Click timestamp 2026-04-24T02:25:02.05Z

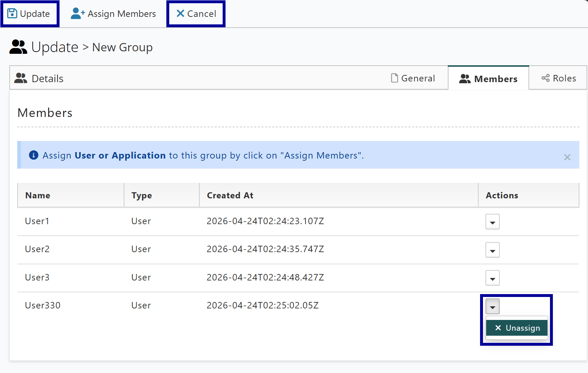click(263, 305)
